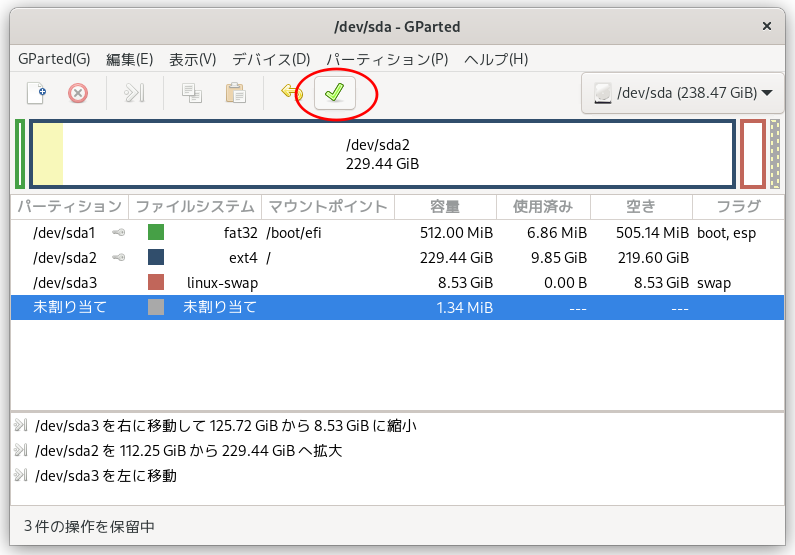The width and height of the screenshot is (795, 555).
Task: Click the 229.44 GiB size cell in table
Action: coord(456,258)
